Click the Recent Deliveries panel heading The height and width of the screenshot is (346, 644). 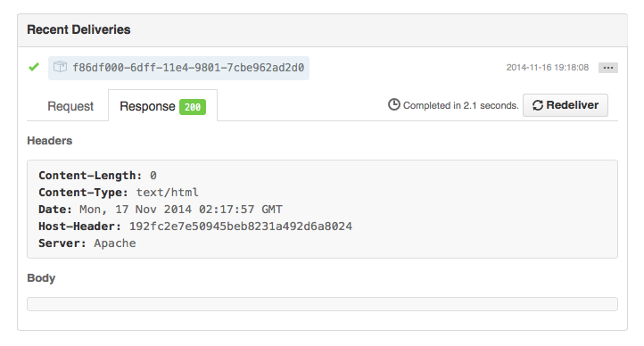pyautogui.click(x=78, y=29)
